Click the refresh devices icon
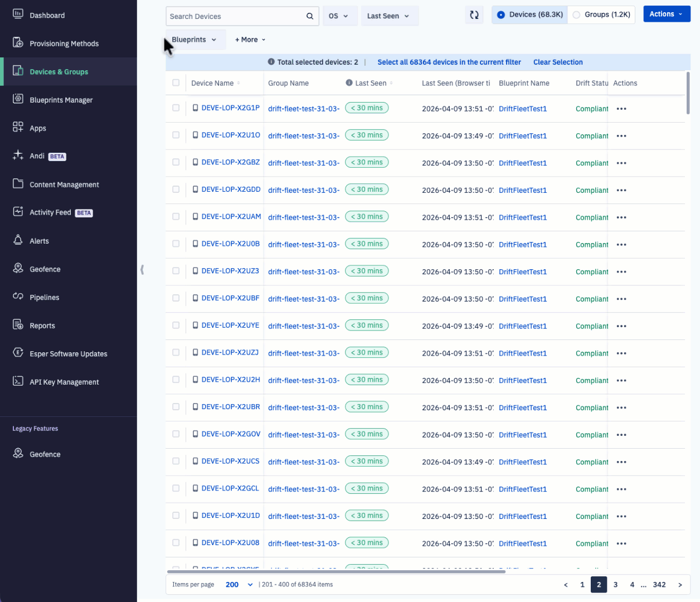 pyautogui.click(x=474, y=16)
